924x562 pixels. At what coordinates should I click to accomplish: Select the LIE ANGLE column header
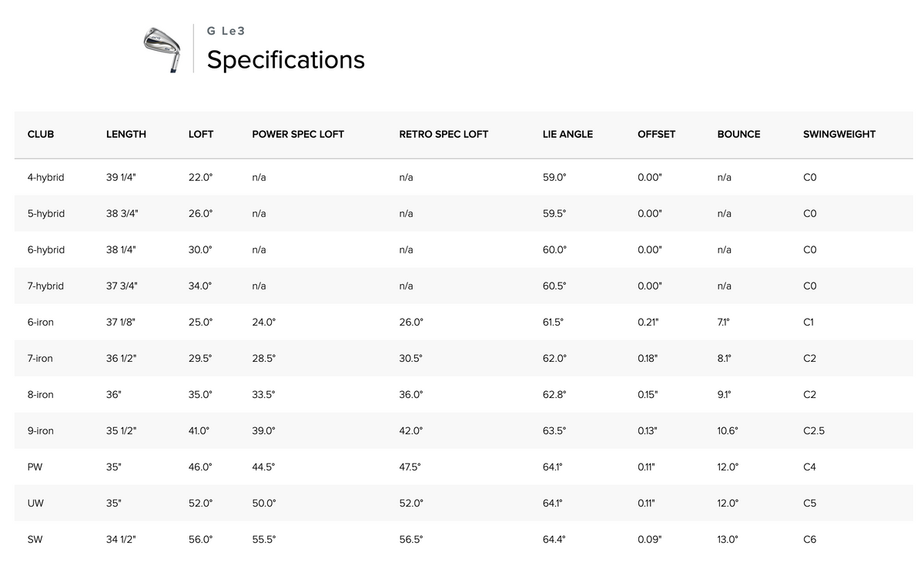coord(567,134)
